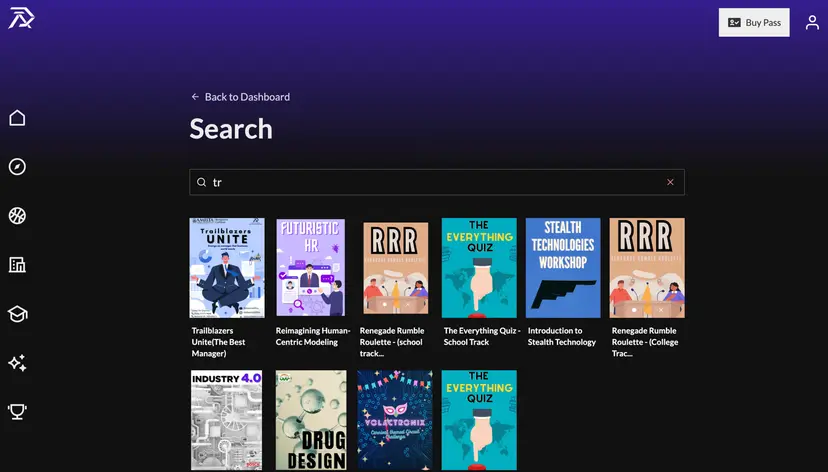Click the app logo in top-left corner
The width and height of the screenshot is (828, 472).
point(21,18)
